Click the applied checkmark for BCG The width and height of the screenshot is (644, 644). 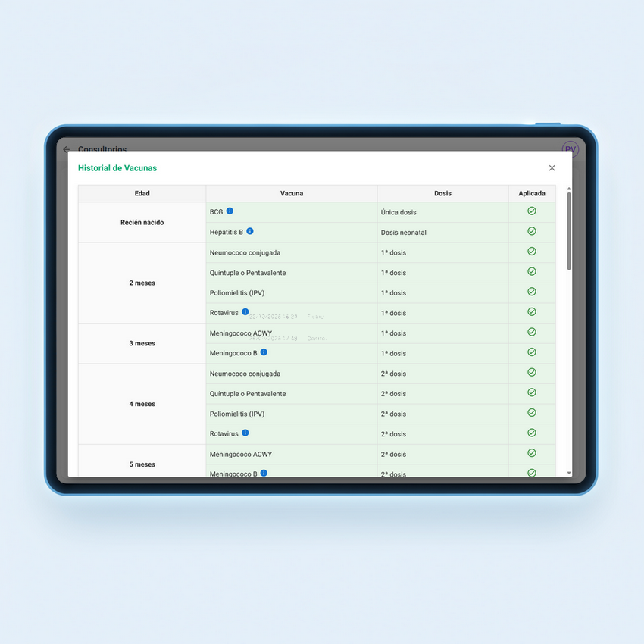531,211
